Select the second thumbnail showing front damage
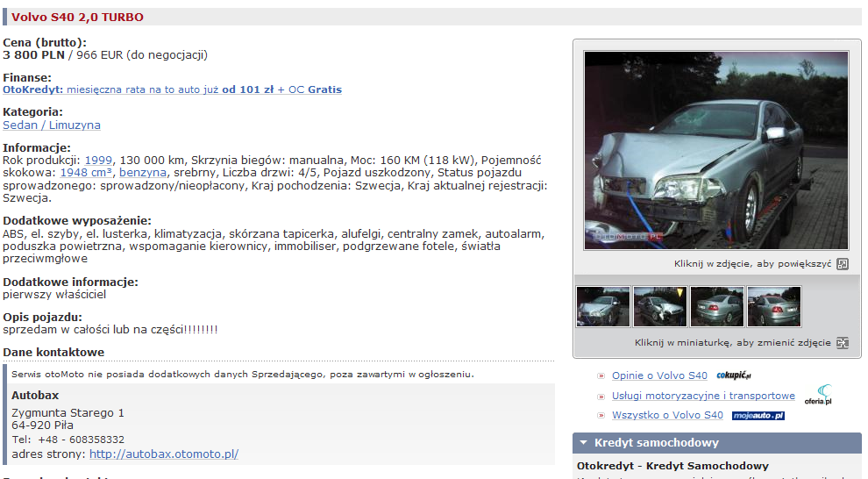This screenshot has height=479, width=868. (x=660, y=307)
